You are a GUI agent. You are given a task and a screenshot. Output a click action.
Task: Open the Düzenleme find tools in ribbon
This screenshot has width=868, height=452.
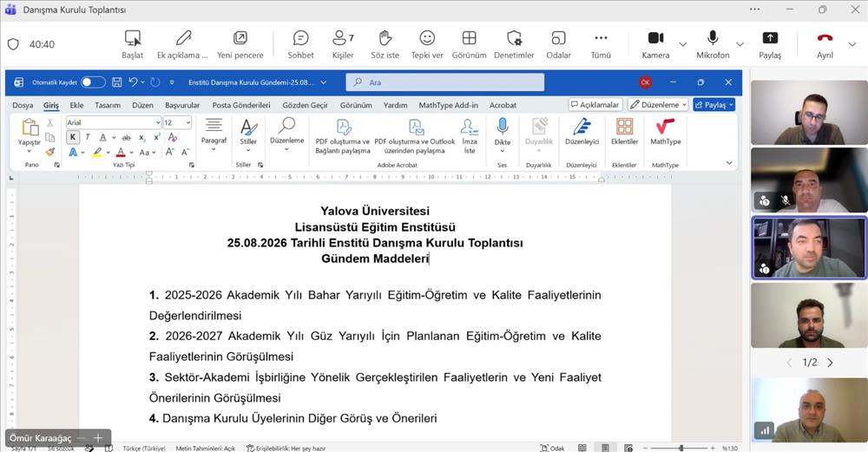(x=286, y=134)
